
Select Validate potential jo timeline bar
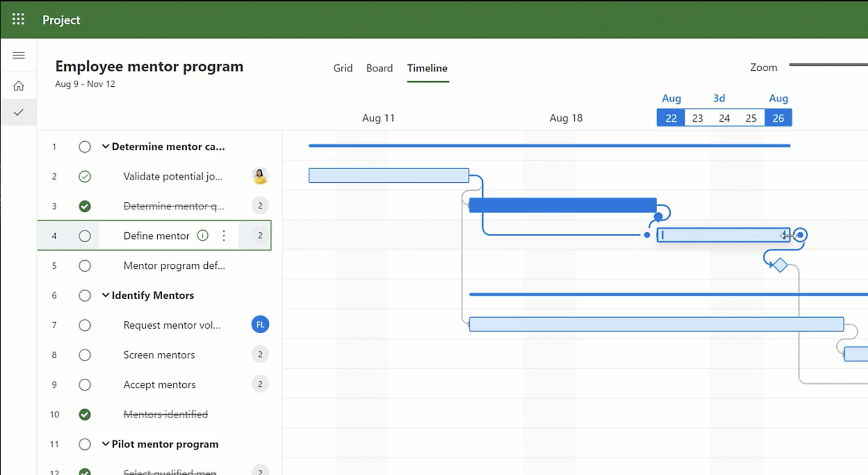[x=388, y=176]
